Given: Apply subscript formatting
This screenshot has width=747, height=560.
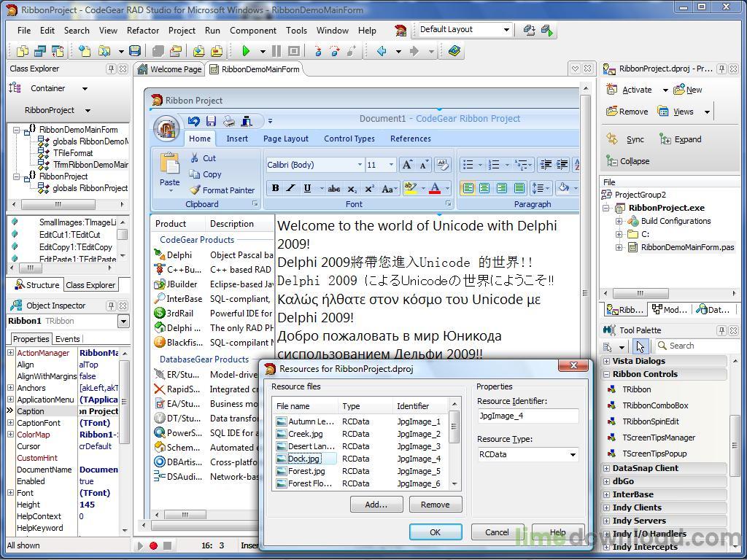Looking at the screenshot, I should click(x=352, y=188).
